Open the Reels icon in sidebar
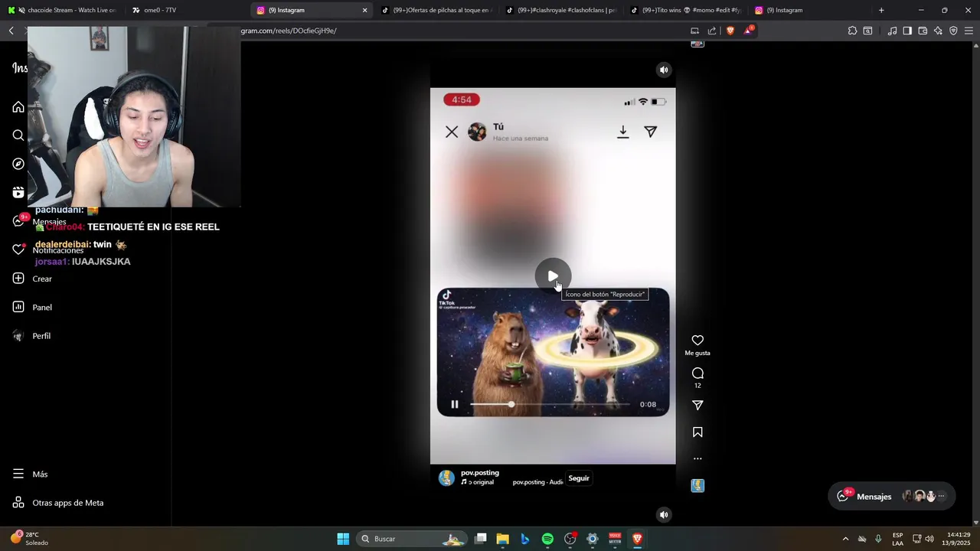 click(x=18, y=192)
